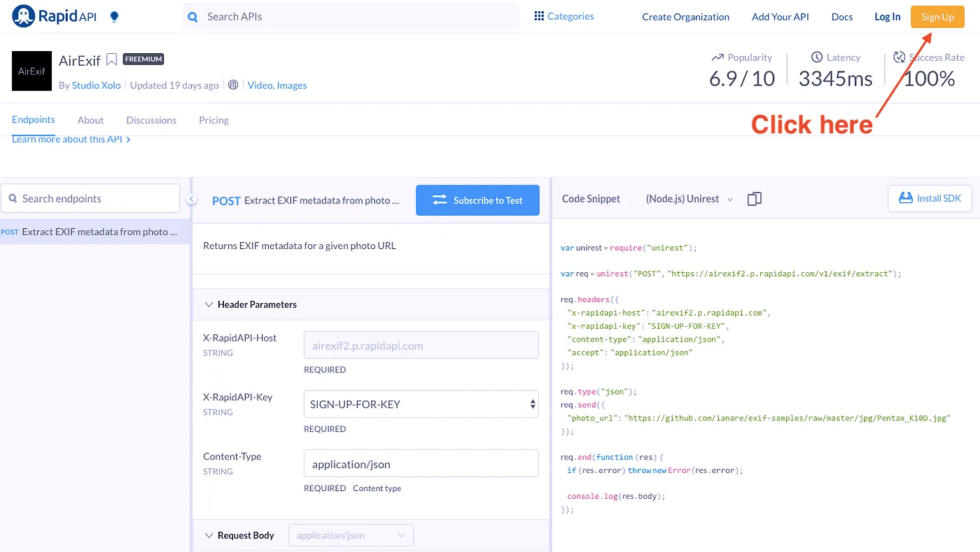Open the Video, Images category link
980x552 pixels.
(277, 85)
